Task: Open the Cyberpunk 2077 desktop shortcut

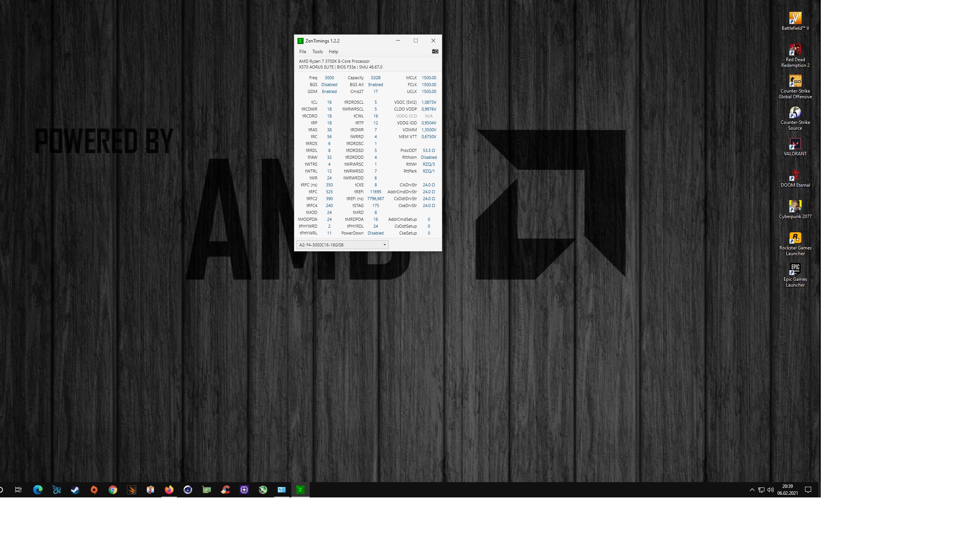Action: pos(795,210)
